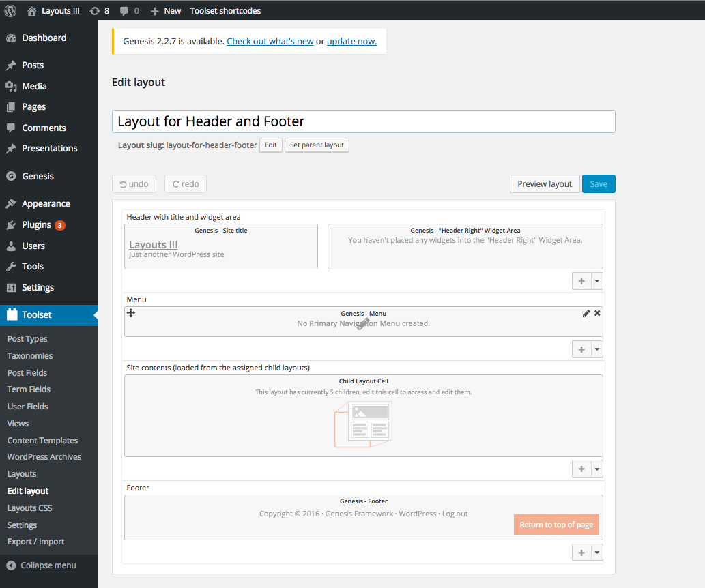Open User Fields submenu
Image resolution: width=705 pixels, height=588 pixels.
click(x=27, y=407)
